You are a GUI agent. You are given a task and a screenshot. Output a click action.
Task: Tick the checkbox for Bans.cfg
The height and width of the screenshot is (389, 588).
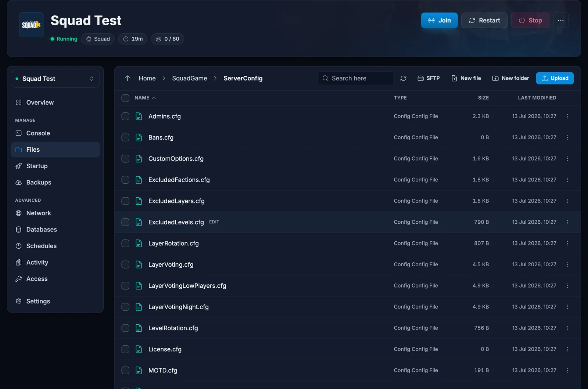125,137
